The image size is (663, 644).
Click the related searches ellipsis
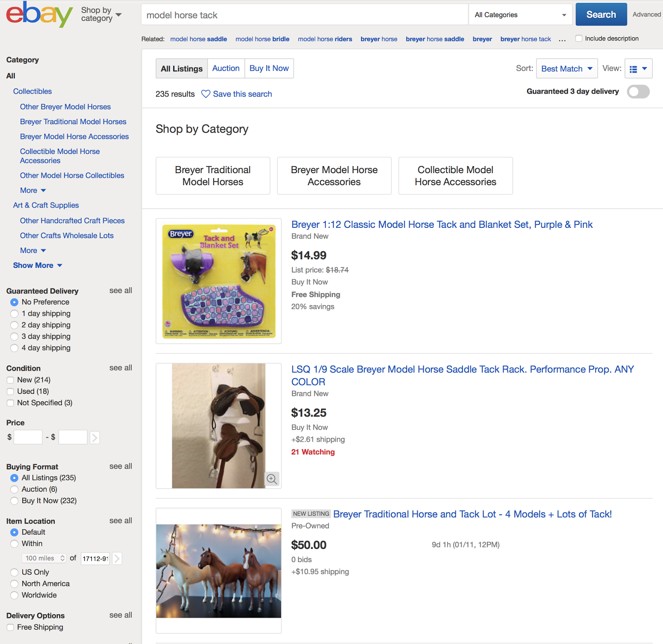click(562, 39)
